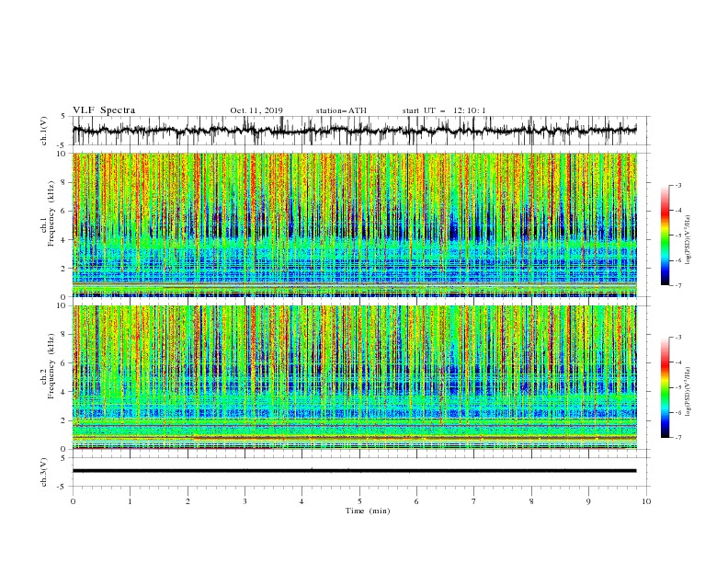Click the ch.1 voltage waveform trace
Viewport: 728px width, 563px height.
click(x=354, y=131)
